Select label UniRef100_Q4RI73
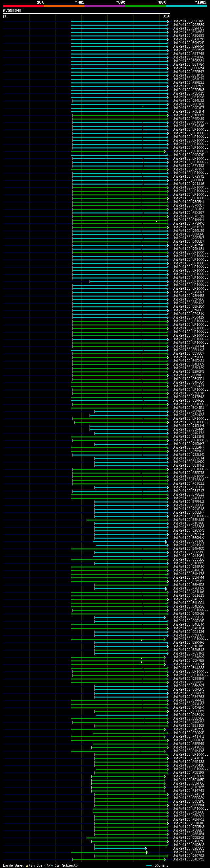210x868 pixels. coord(188,433)
